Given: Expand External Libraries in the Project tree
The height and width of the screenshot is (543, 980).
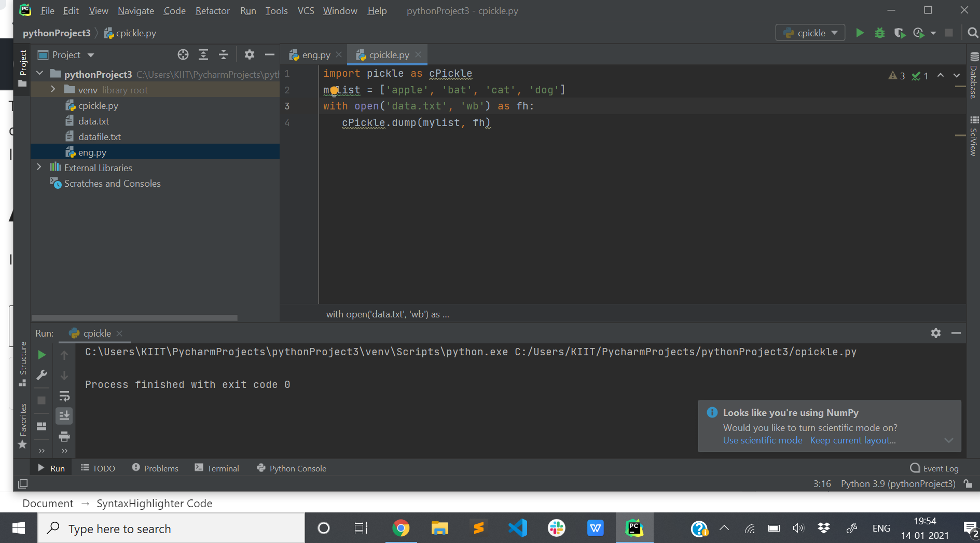Looking at the screenshot, I should tap(39, 167).
